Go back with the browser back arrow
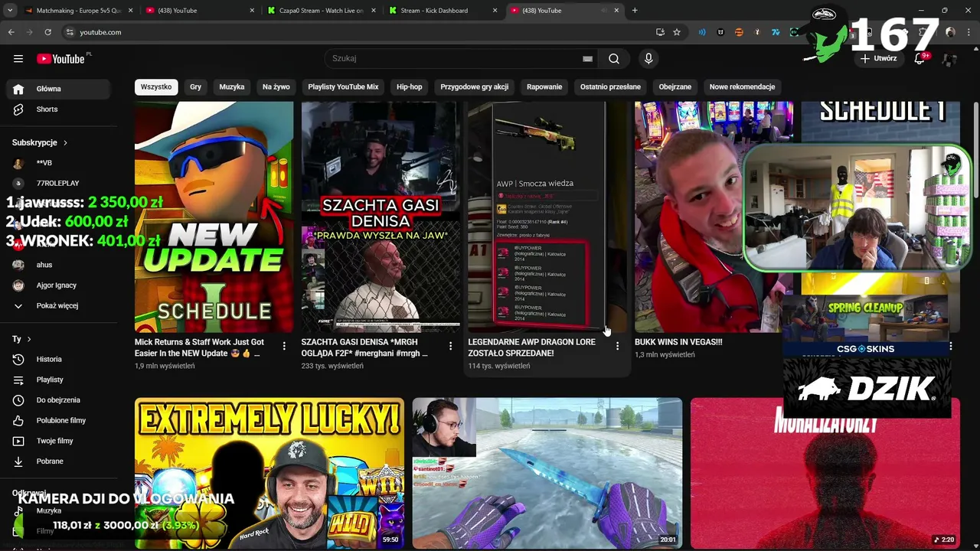Viewport: 980px width, 551px height. point(11,32)
